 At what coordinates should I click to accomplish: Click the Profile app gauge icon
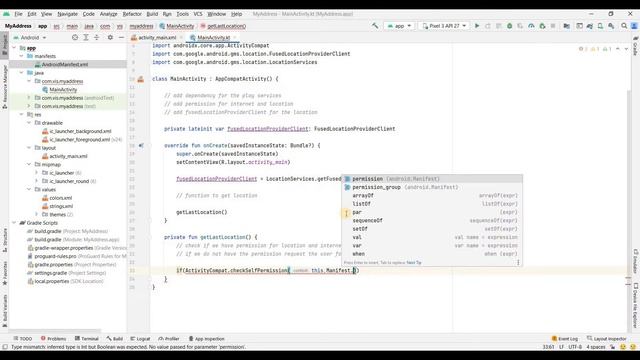[531, 26]
